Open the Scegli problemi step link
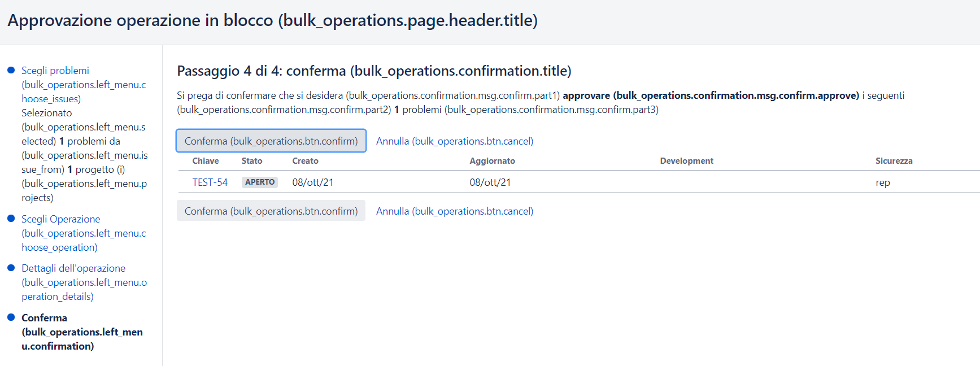980x366 pixels. click(55, 71)
